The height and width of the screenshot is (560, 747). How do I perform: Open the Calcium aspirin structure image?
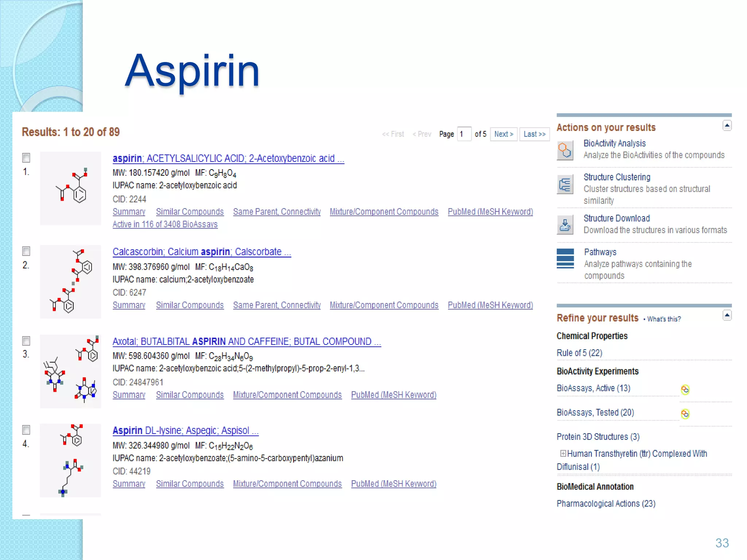pos(70,281)
